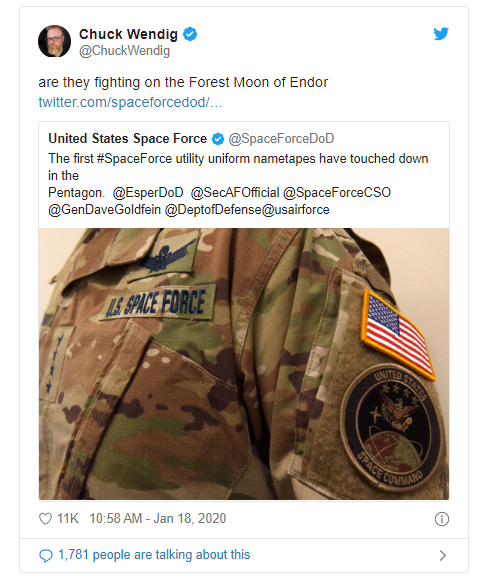The image size is (487, 582).
Task: Click the Twitter bird logo
Action: 441,34
